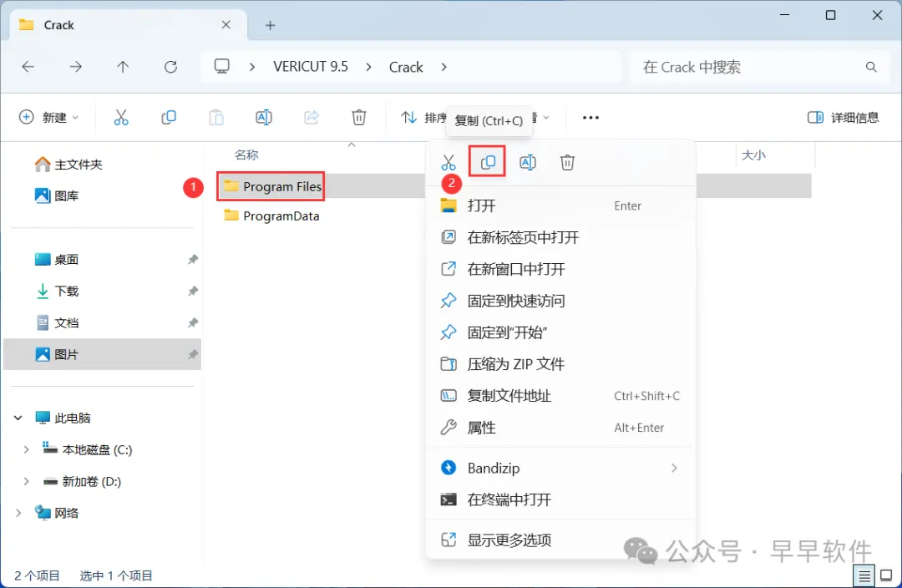Choose 打开 from the context menu

[x=561, y=206]
